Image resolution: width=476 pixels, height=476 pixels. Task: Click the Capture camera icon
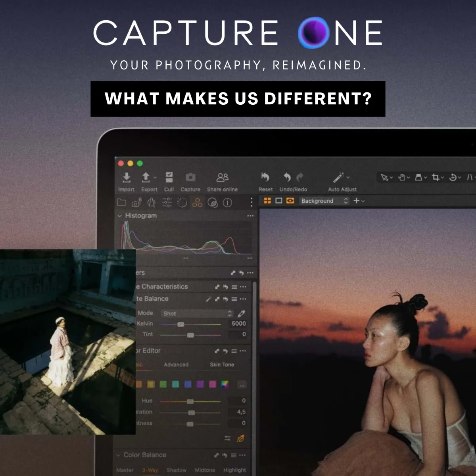click(190, 177)
